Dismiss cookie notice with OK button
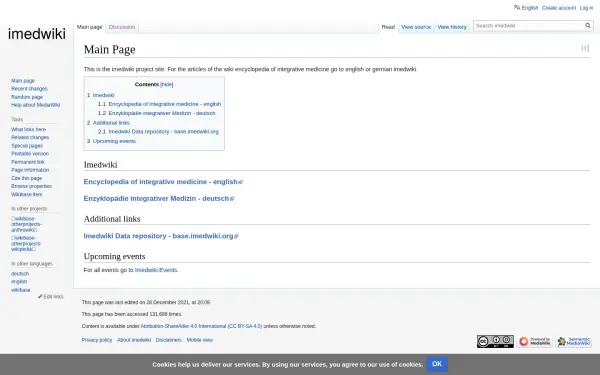This screenshot has width=600, height=375. pyautogui.click(x=437, y=364)
